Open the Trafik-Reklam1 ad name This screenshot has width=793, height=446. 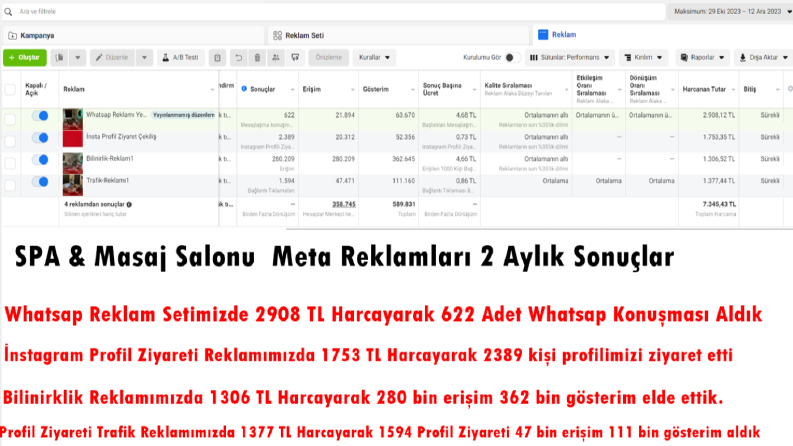[107, 181]
